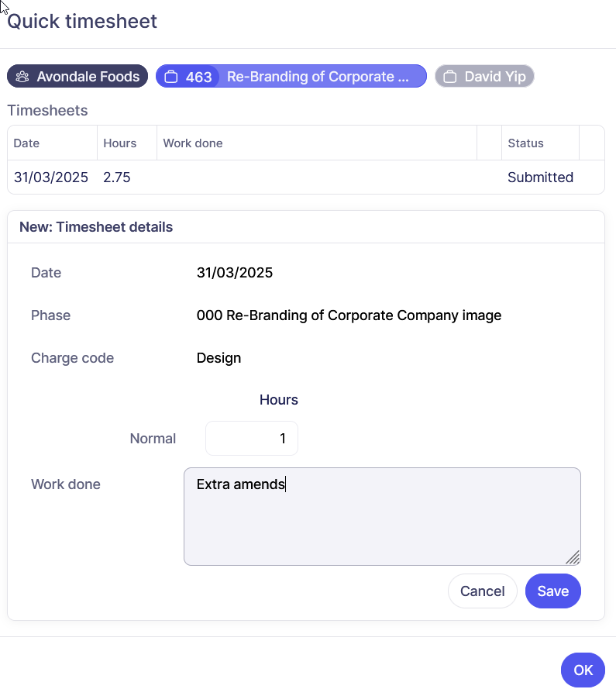Image resolution: width=616 pixels, height=696 pixels.
Task: Click the Work done column header
Action: click(193, 143)
